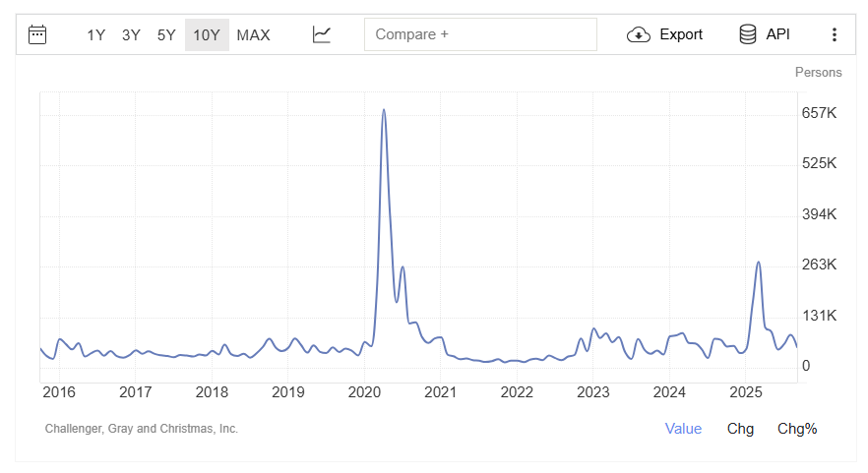Select the 1Y time range
The height and width of the screenshot is (473, 868).
(x=95, y=34)
